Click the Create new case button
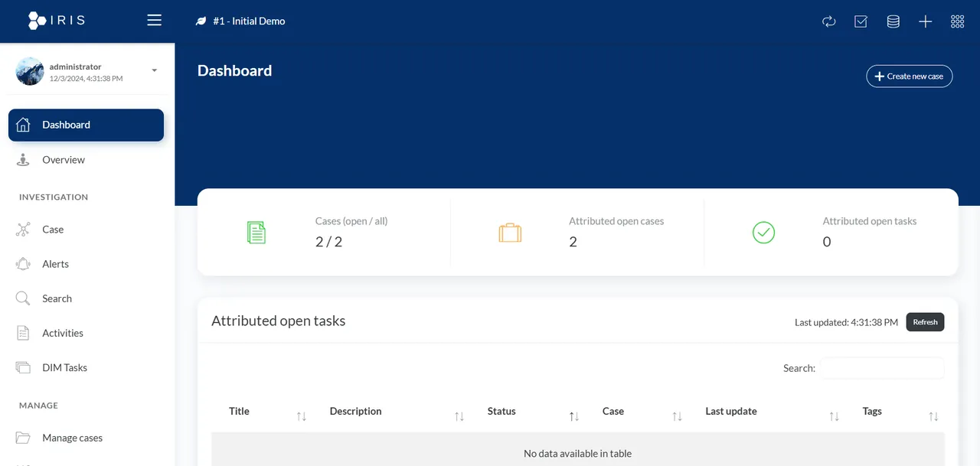This screenshot has width=980, height=466. (x=910, y=77)
